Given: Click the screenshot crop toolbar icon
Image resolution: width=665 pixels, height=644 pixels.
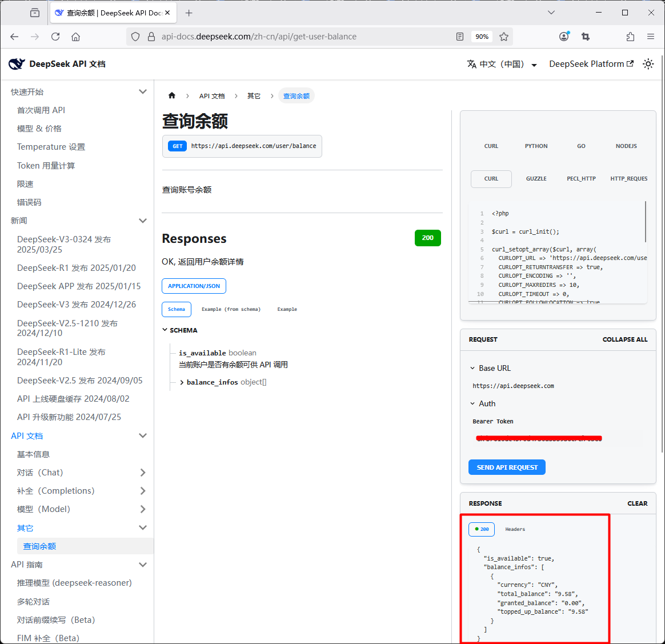Looking at the screenshot, I should click(586, 37).
